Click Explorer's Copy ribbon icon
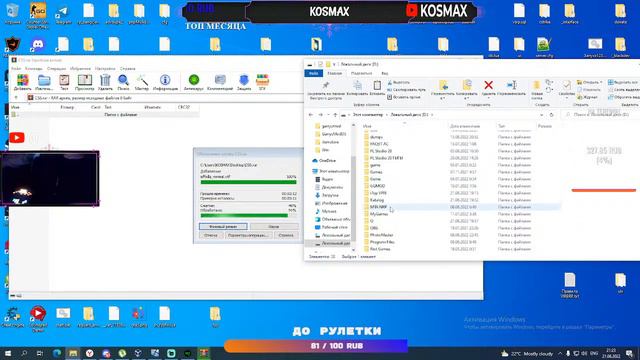The height and width of the screenshot is (360, 640). (x=357, y=85)
